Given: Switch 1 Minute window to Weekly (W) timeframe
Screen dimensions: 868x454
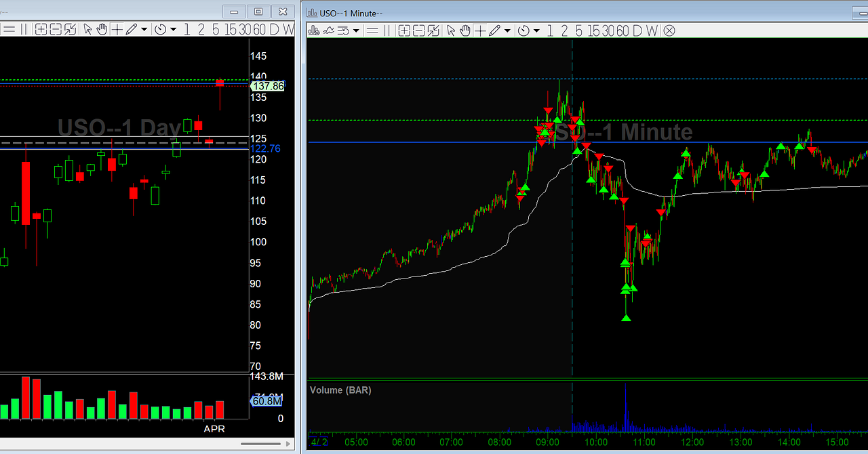Looking at the screenshot, I should [x=652, y=30].
